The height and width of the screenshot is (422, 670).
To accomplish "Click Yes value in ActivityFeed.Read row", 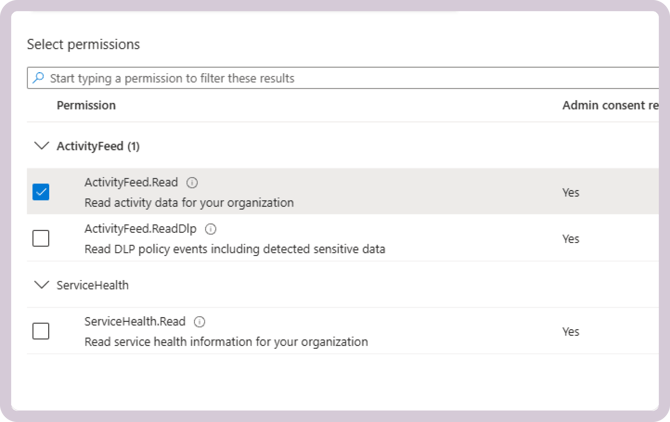I will (x=571, y=192).
